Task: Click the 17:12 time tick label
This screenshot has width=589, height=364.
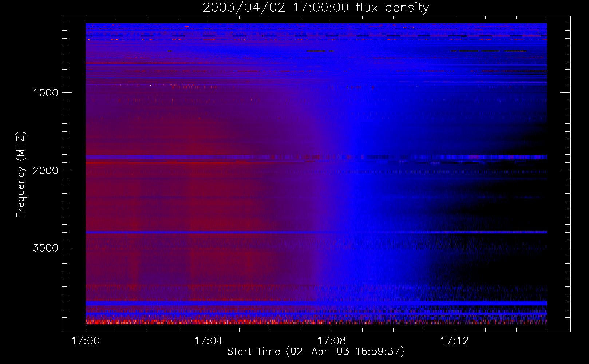Action: tap(455, 341)
